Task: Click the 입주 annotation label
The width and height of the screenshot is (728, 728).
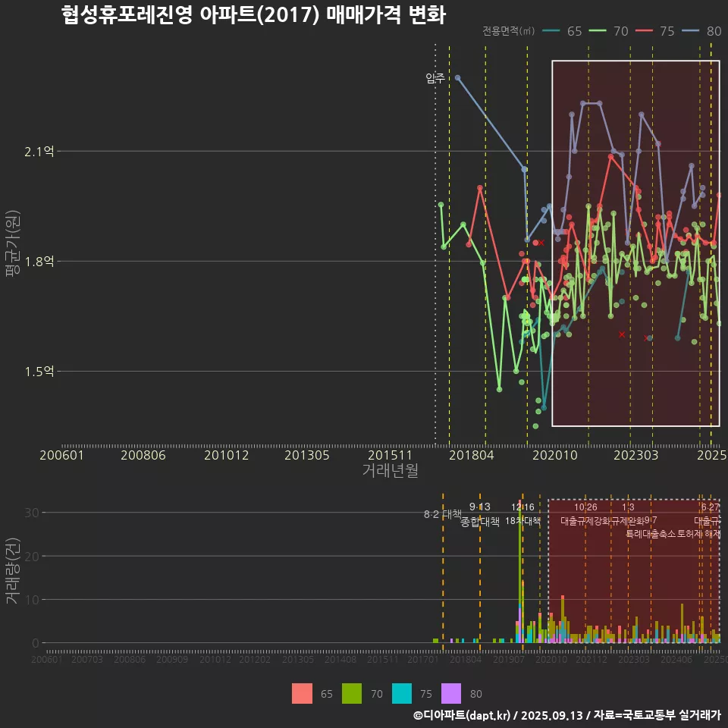Action: [435, 78]
